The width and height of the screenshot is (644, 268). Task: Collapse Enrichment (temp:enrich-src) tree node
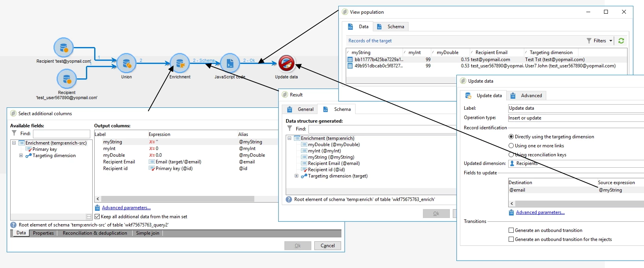pos(14,143)
